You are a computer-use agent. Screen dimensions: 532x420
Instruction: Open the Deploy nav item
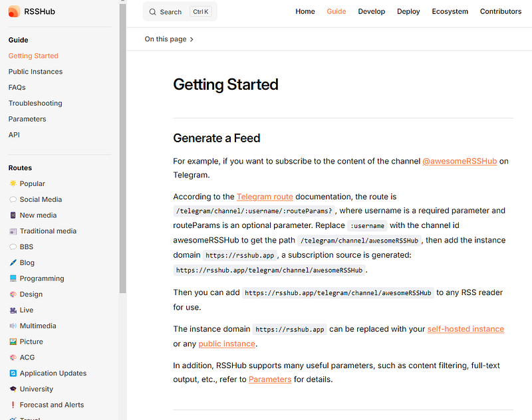(408, 11)
